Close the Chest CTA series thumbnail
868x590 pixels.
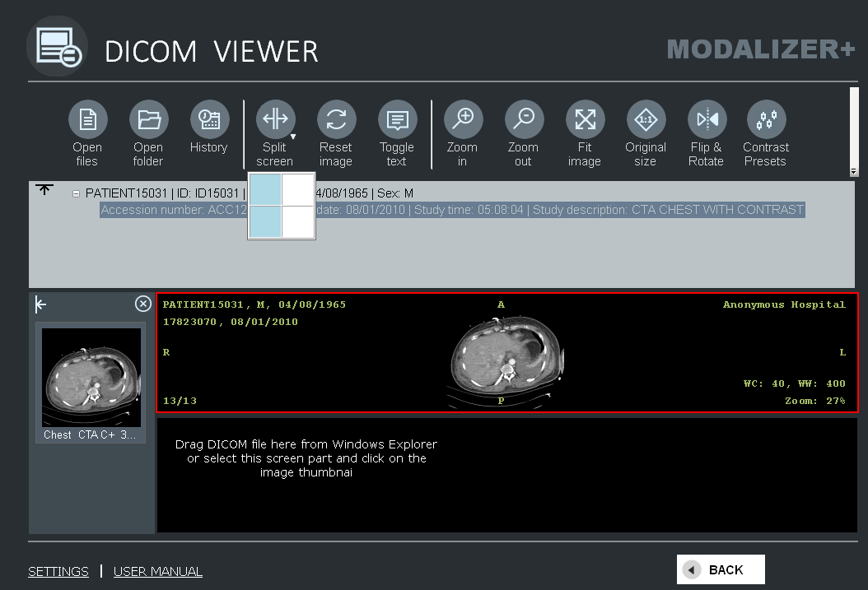pyautogui.click(x=143, y=304)
